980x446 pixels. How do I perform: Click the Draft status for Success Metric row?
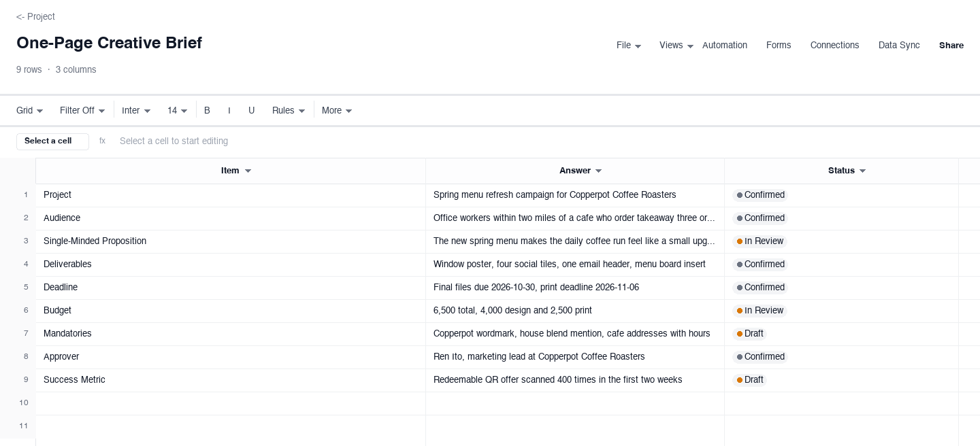[x=750, y=380]
